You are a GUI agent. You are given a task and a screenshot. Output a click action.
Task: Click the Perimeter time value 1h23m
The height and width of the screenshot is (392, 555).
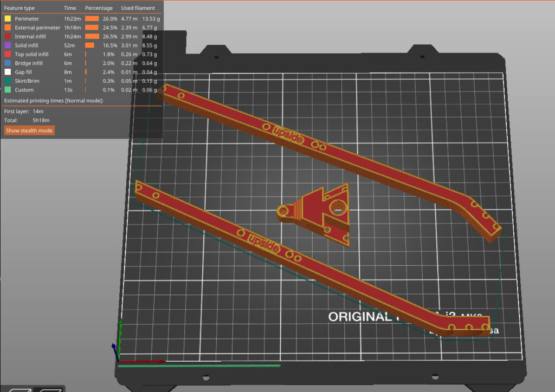click(72, 19)
